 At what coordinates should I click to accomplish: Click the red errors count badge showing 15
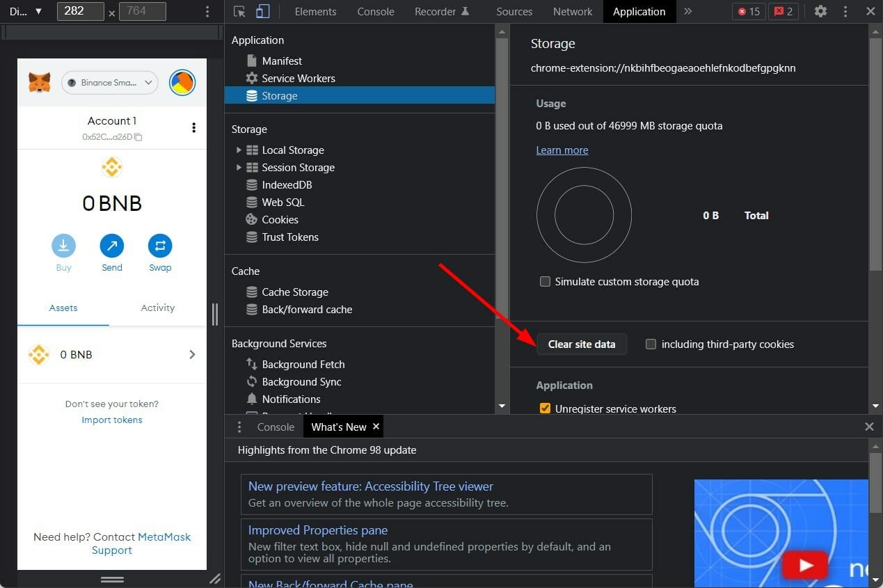tap(749, 11)
